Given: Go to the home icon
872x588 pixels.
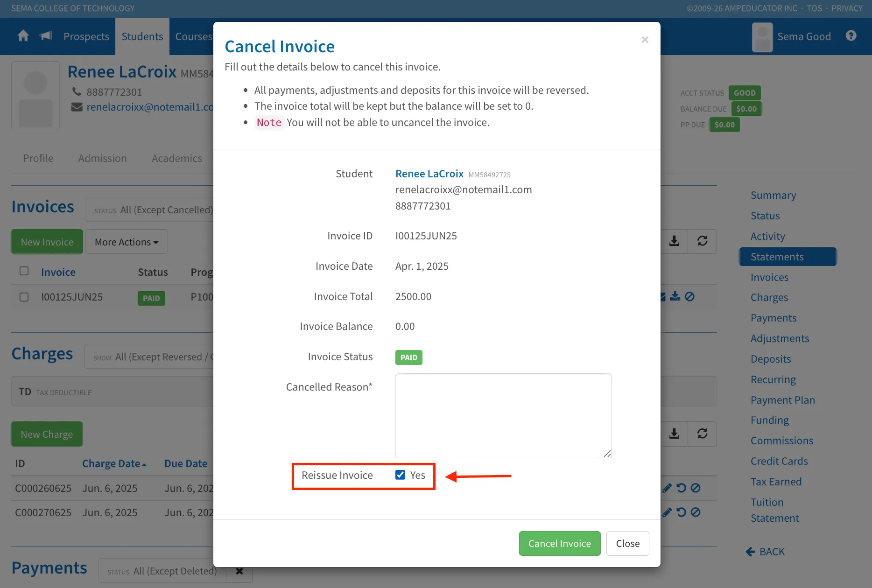Looking at the screenshot, I should click(x=23, y=36).
